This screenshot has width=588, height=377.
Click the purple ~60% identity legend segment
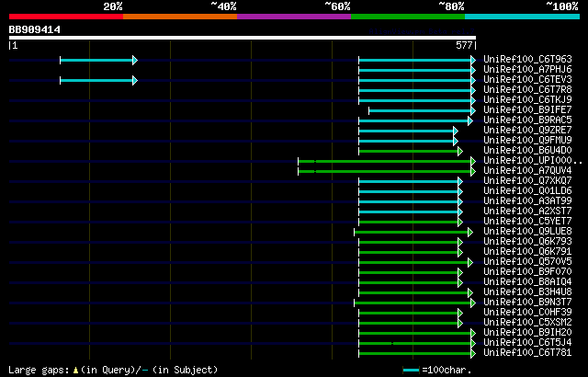(294, 17)
